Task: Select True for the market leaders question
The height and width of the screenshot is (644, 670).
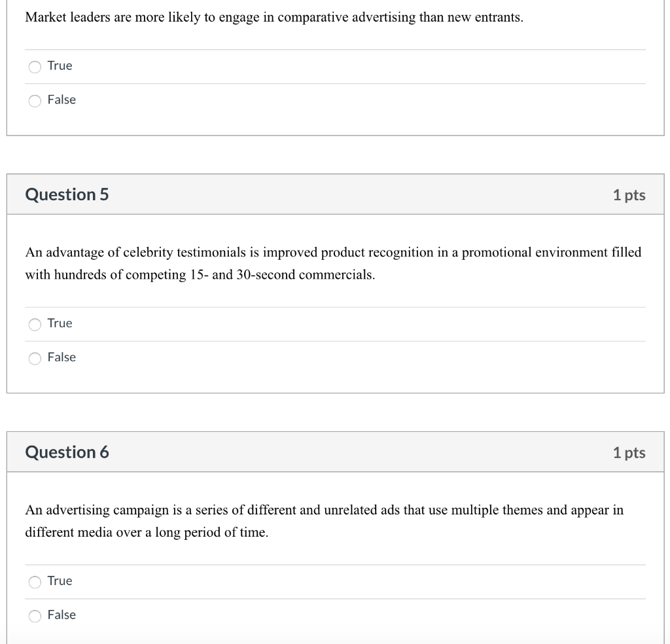Action: coord(35,66)
